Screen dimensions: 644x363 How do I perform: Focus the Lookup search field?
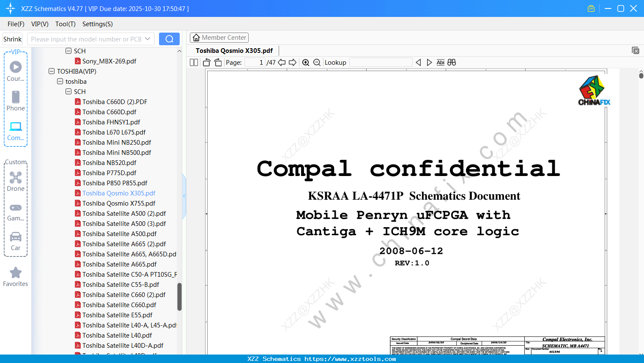point(381,63)
